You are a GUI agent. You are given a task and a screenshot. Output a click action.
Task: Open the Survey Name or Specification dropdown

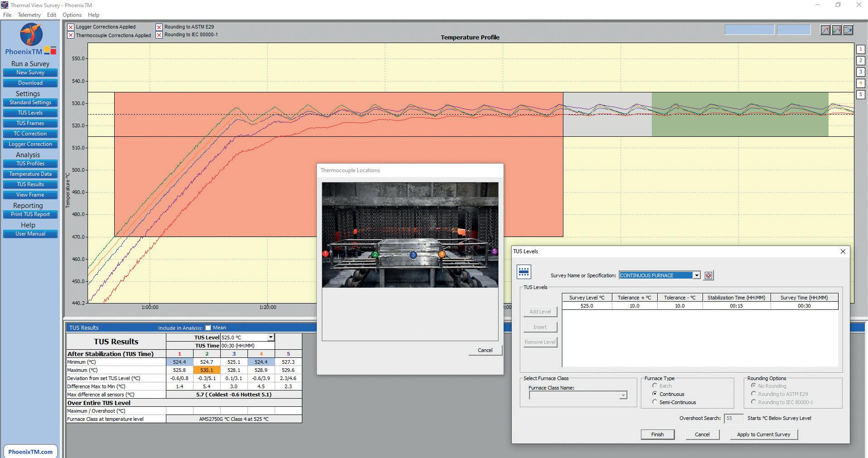click(x=697, y=275)
